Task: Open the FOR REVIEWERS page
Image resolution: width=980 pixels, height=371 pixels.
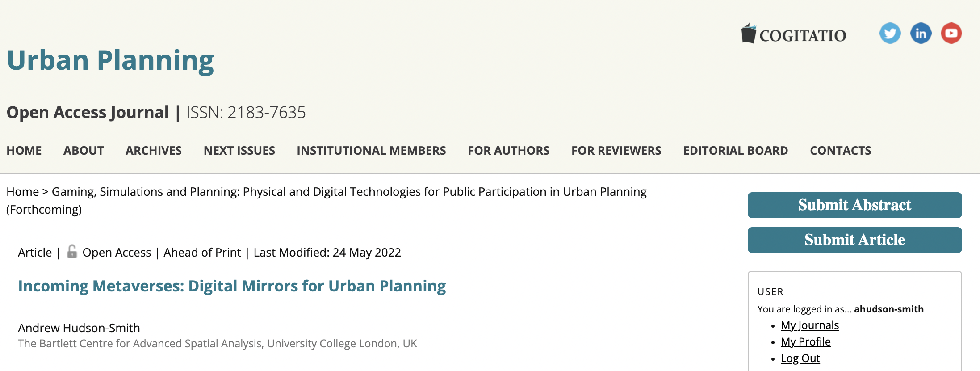Action: [616, 151]
